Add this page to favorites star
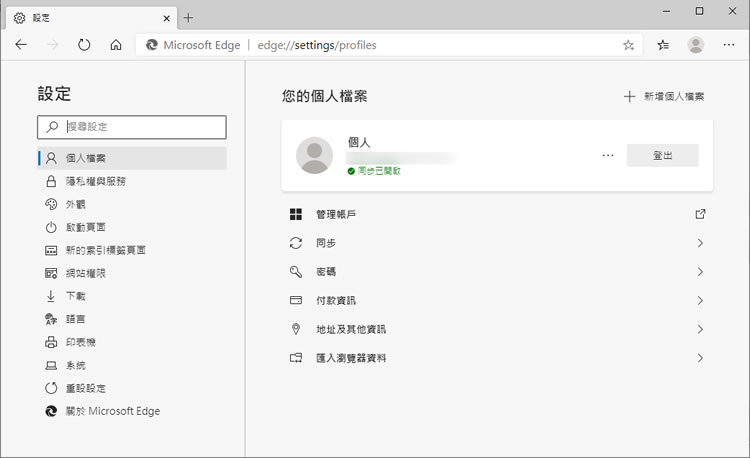 coord(628,45)
